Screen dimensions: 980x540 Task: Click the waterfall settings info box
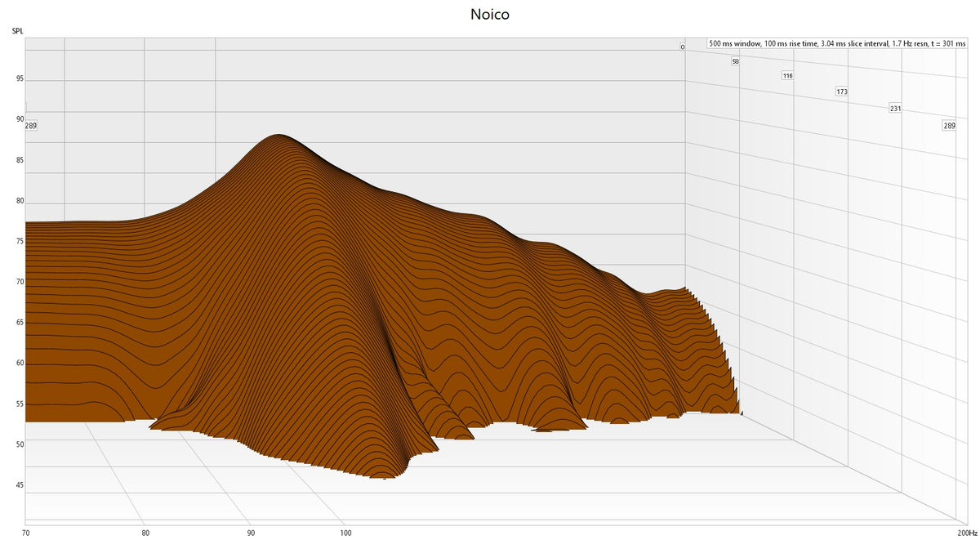click(x=835, y=42)
